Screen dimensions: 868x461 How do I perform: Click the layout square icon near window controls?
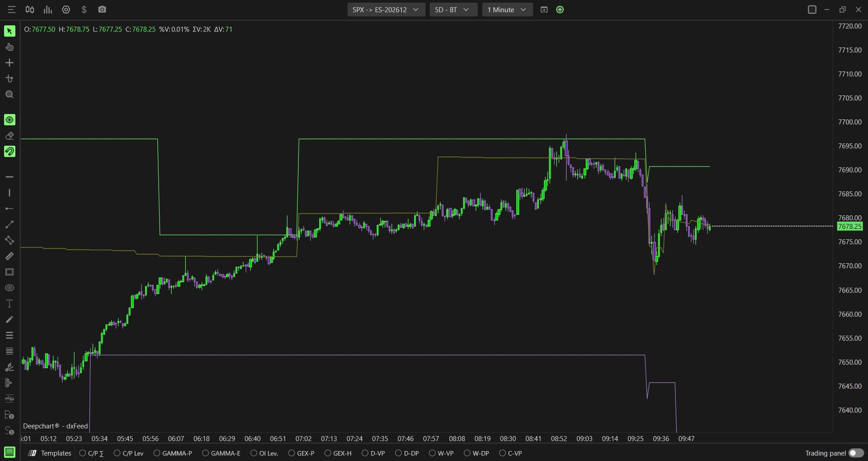812,10
